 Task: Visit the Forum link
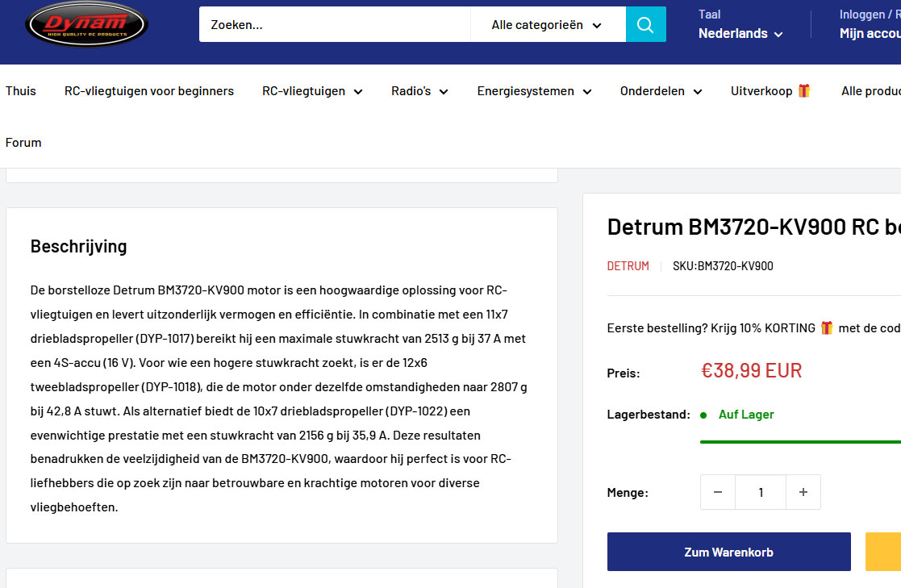pyautogui.click(x=23, y=143)
